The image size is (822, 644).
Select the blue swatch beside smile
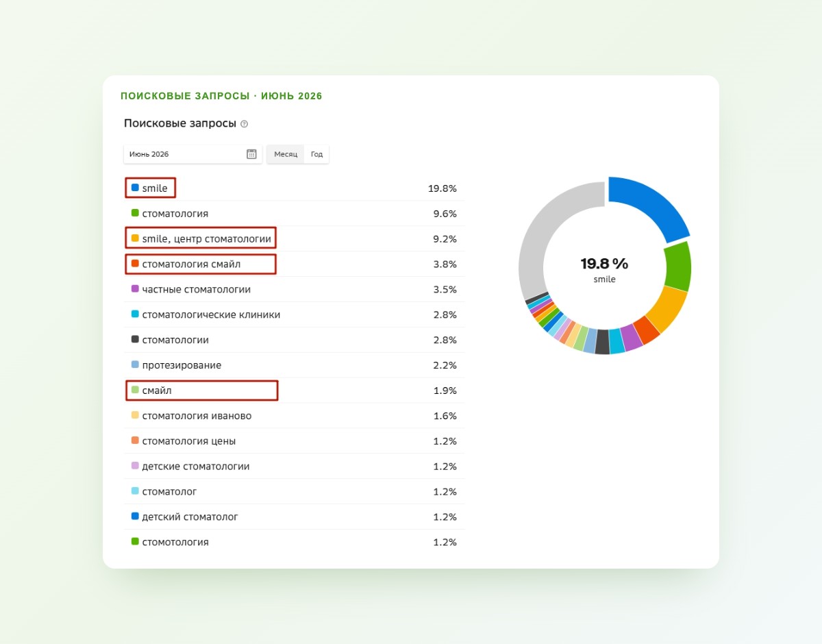(x=135, y=188)
